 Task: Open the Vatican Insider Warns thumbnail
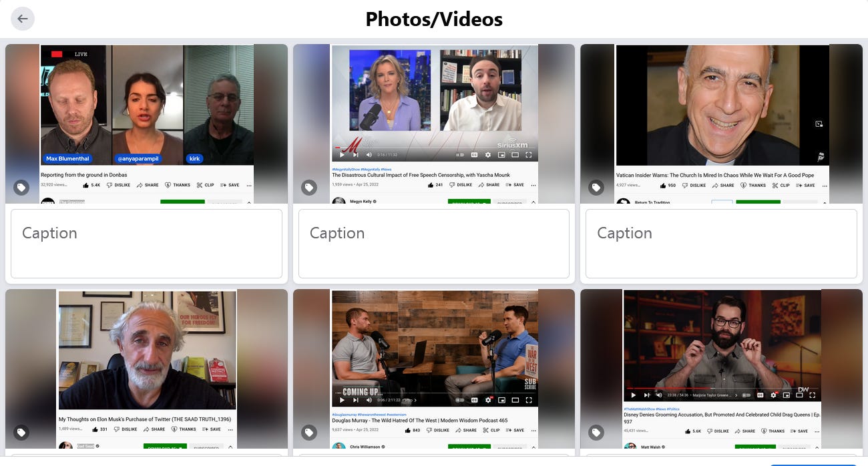[x=721, y=124]
